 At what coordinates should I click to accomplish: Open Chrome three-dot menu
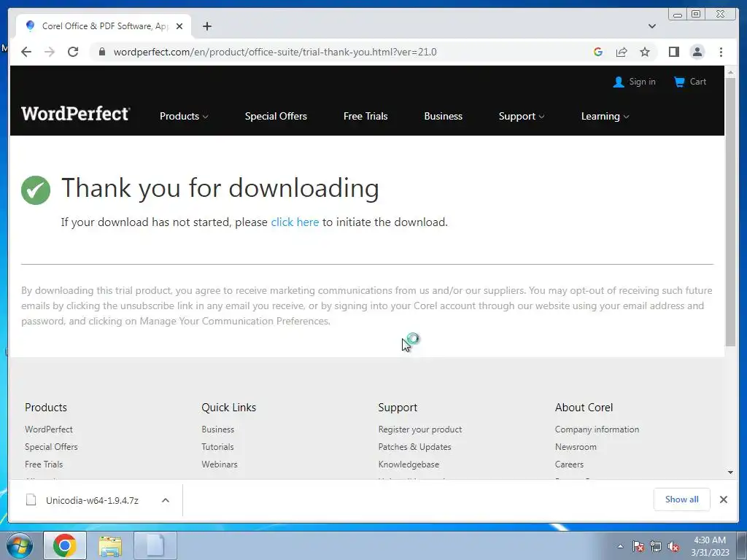(721, 52)
